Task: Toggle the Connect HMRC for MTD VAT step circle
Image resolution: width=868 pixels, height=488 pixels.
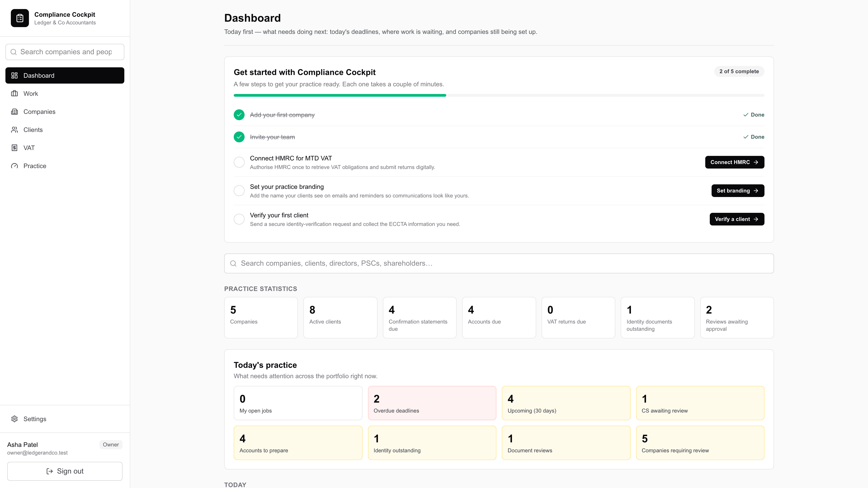Action: point(239,162)
